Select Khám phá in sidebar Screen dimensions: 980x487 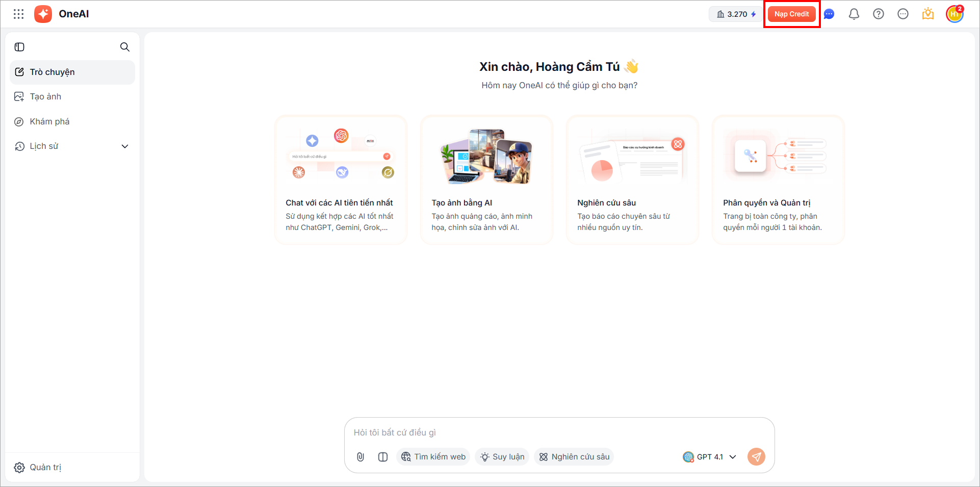click(x=72, y=121)
